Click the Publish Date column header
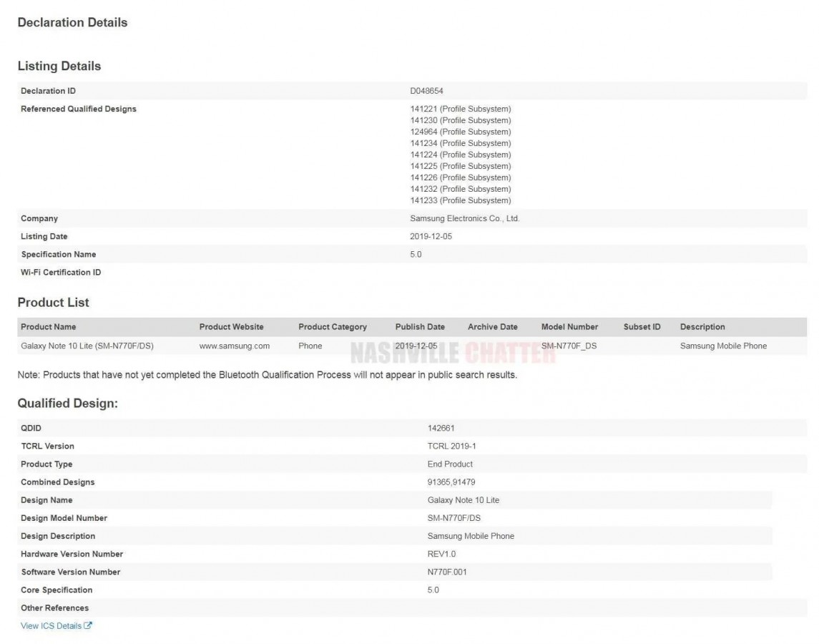The height and width of the screenshot is (644, 819). (420, 327)
